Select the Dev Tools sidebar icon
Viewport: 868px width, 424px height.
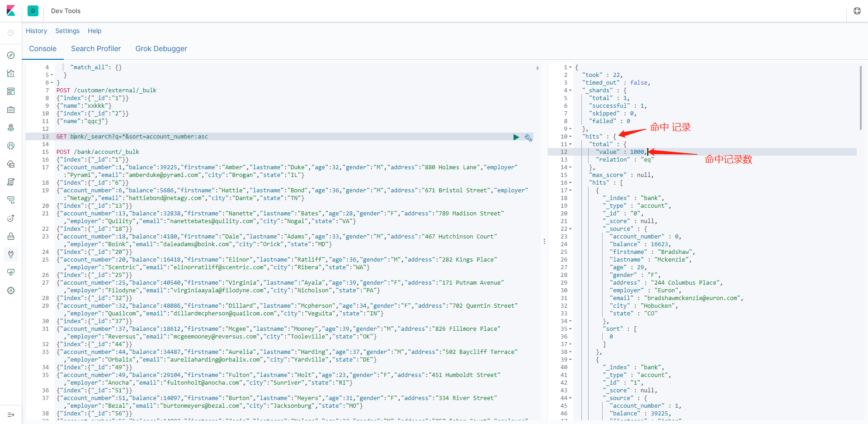pos(11,254)
